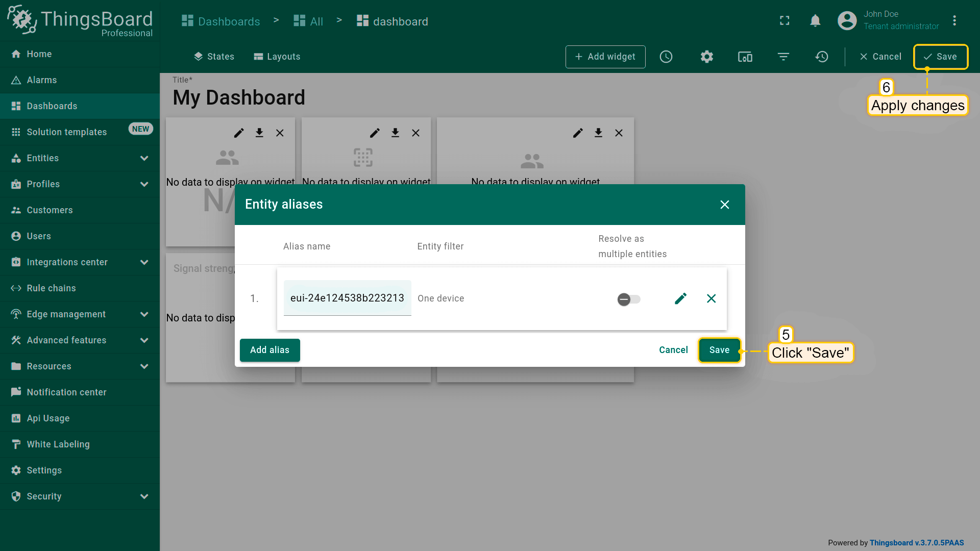The width and height of the screenshot is (980, 551).
Task: Open notifications bell icon
Action: pyautogui.click(x=815, y=21)
